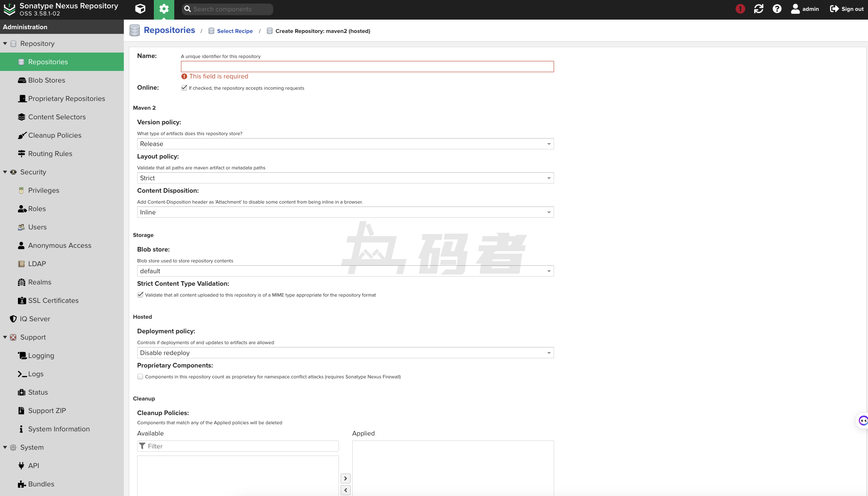Viewport: 868px width, 496px height.
Task: Click the red system status alert icon
Action: coord(740,9)
